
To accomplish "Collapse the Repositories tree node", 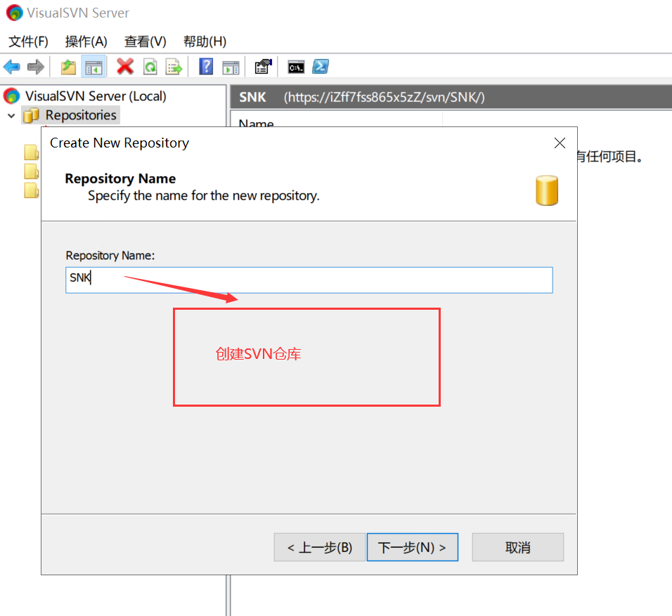I will point(11,116).
